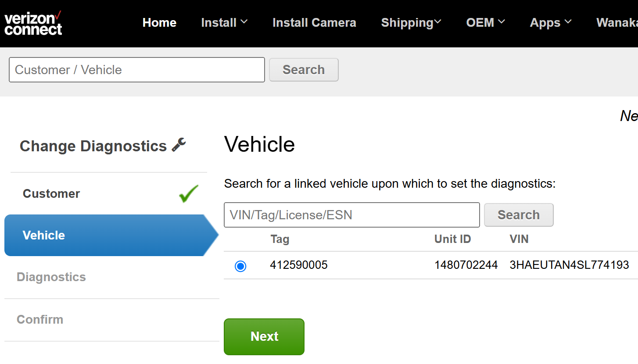This screenshot has height=364, width=638.
Task: Click into the VIN/Tag/License/ESN input box
Action: [x=351, y=215]
